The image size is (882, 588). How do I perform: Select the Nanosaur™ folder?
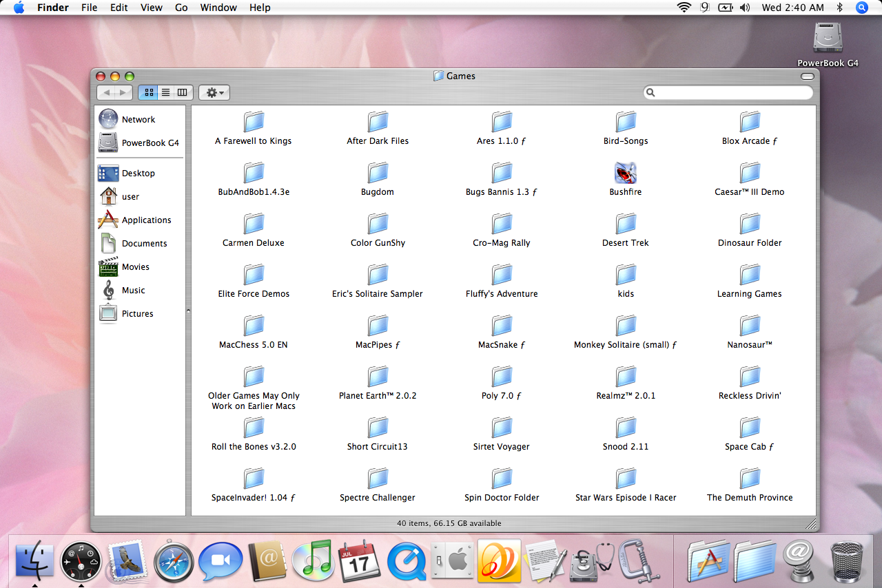(x=750, y=326)
